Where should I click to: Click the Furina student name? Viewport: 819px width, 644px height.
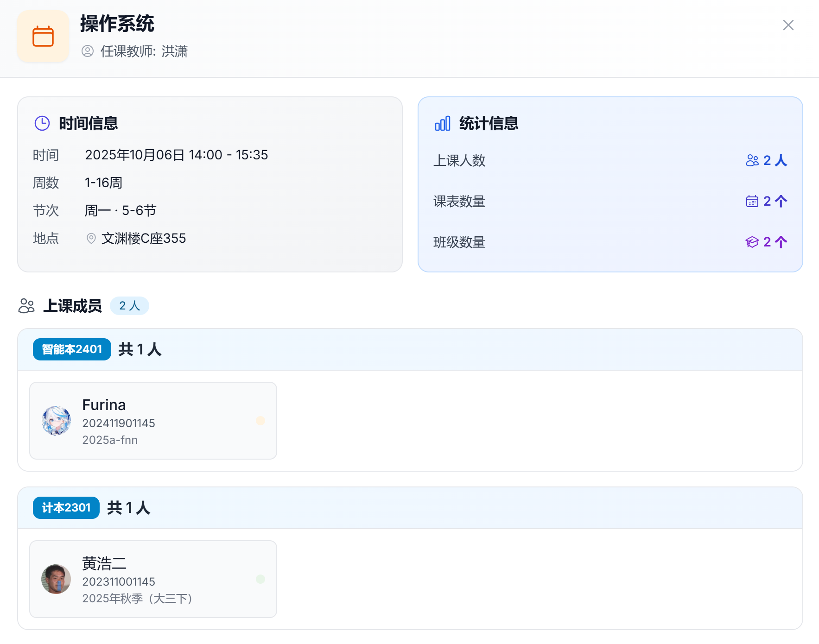tap(104, 405)
